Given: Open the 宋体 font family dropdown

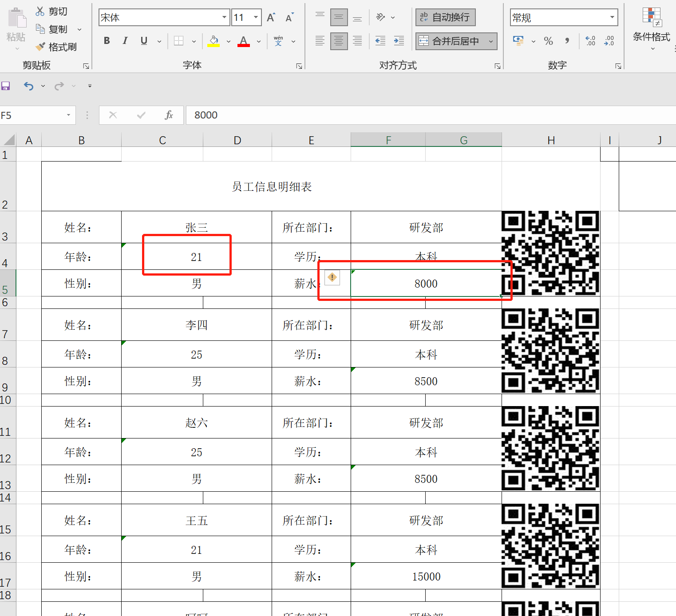Looking at the screenshot, I should click(224, 17).
